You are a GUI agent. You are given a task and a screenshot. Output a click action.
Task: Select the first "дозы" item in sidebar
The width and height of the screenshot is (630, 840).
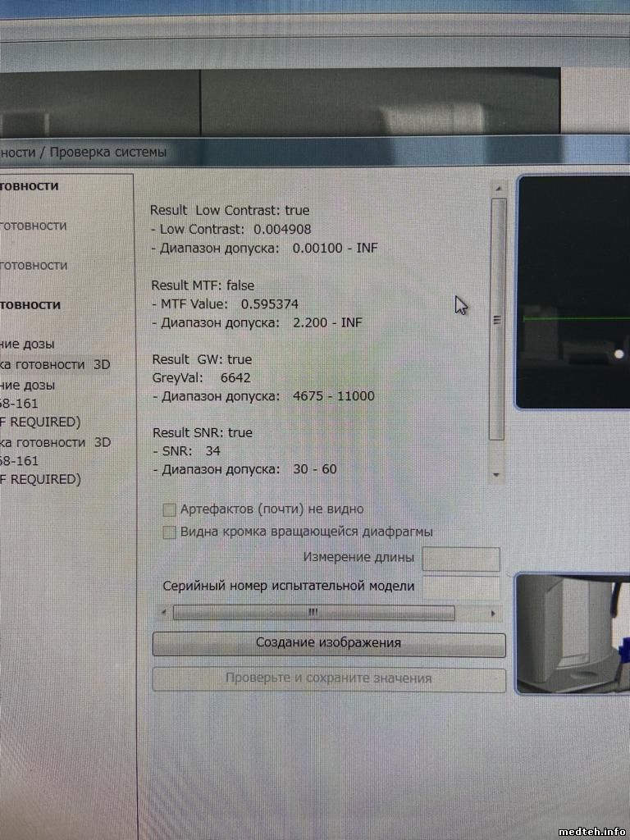pos(28,345)
